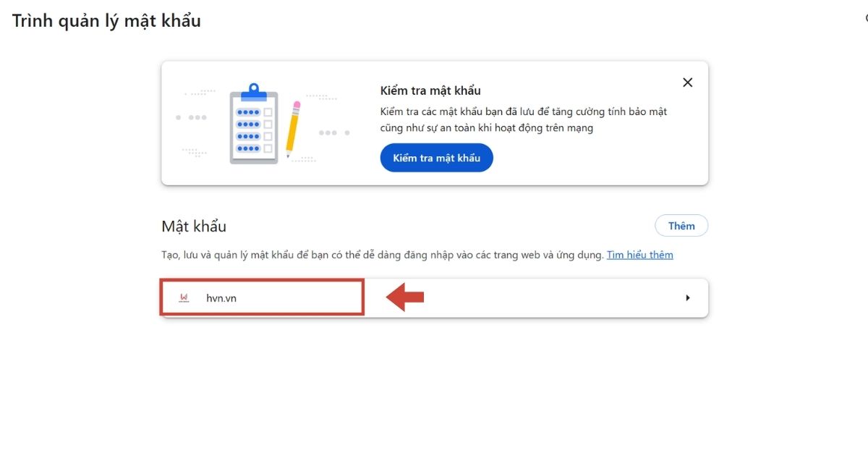This screenshot has height=456, width=868.
Task: Click the blue clip atop the clipboard
Action: click(x=253, y=90)
